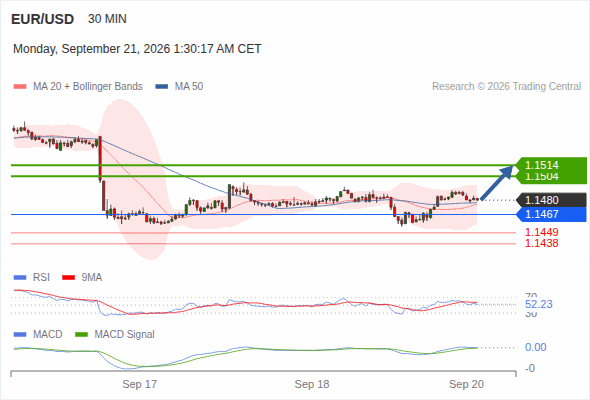Click the RSI value 52.23
This screenshot has height=400, width=590.
(x=539, y=304)
